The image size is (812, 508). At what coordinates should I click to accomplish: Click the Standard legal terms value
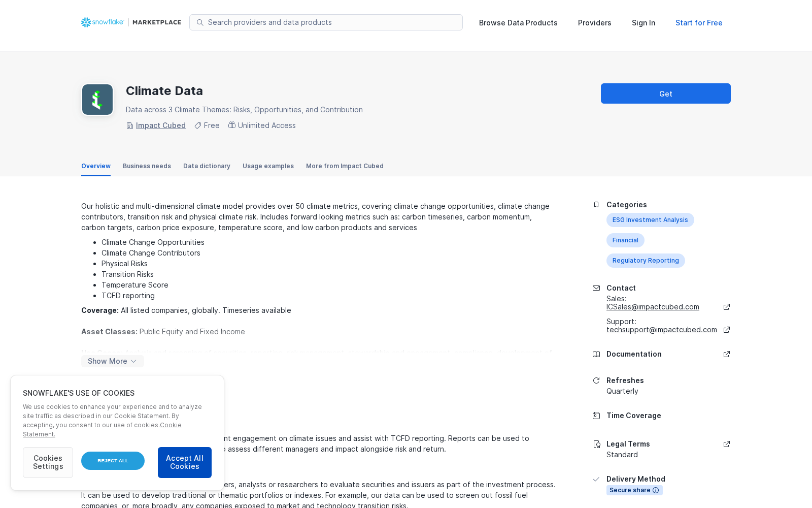pyautogui.click(x=622, y=455)
